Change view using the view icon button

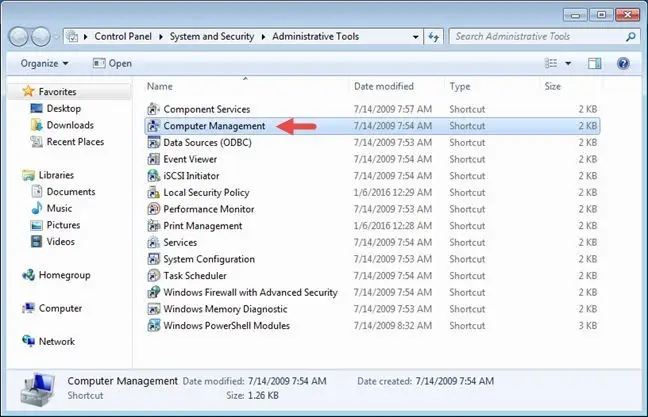(x=551, y=63)
